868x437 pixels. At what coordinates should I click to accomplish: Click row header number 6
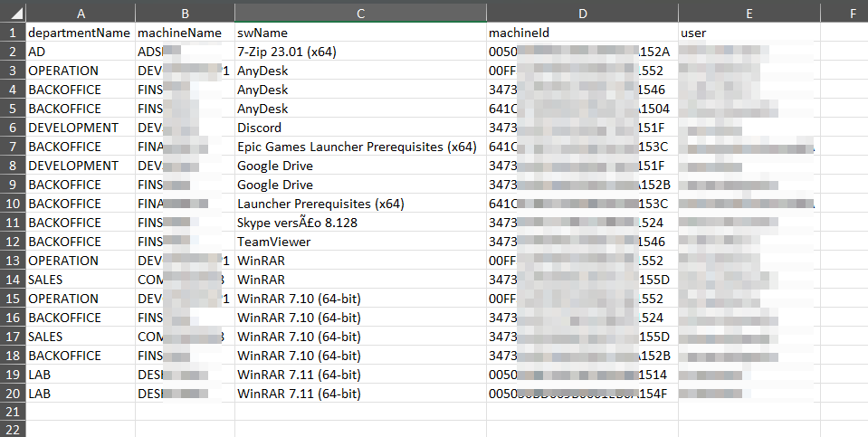tap(13, 128)
